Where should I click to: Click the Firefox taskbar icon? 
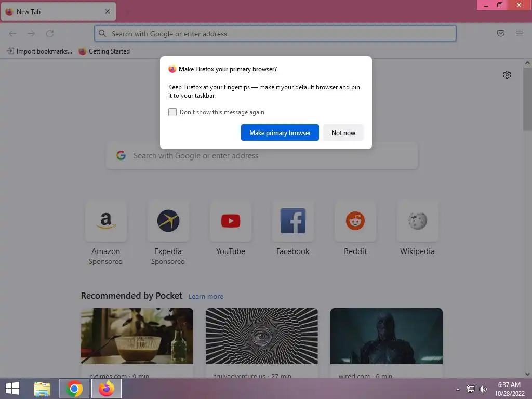tap(106, 389)
